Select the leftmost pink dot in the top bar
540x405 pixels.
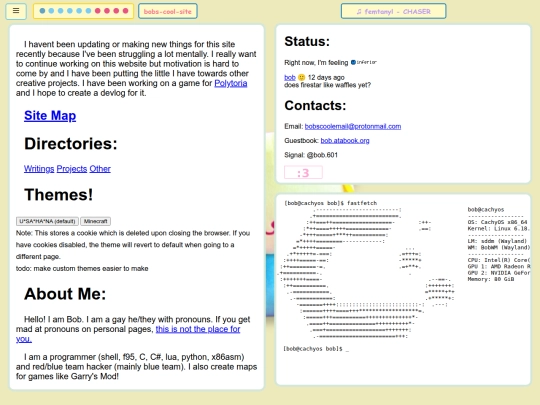(x=98, y=11)
